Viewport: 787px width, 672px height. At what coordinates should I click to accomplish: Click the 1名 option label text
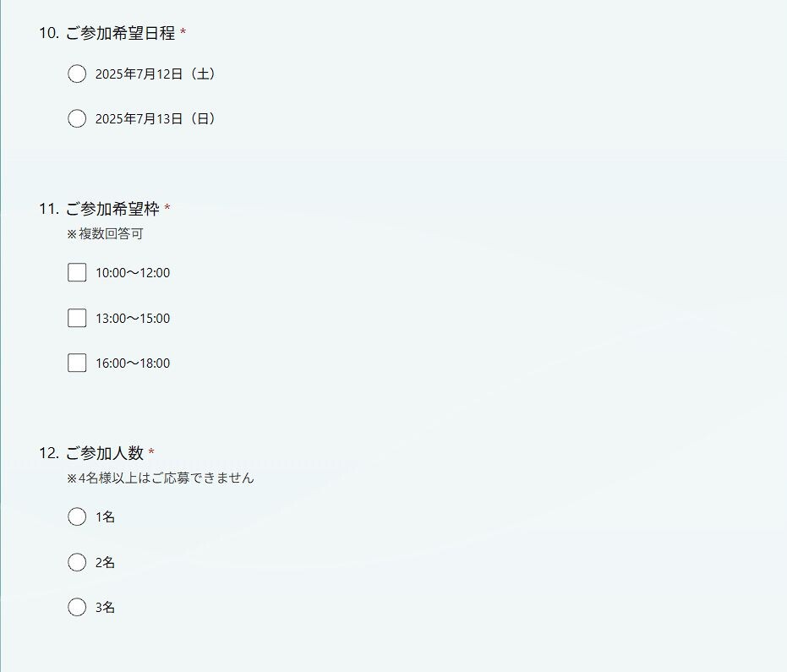pyautogui.click(x=105, y=517)
